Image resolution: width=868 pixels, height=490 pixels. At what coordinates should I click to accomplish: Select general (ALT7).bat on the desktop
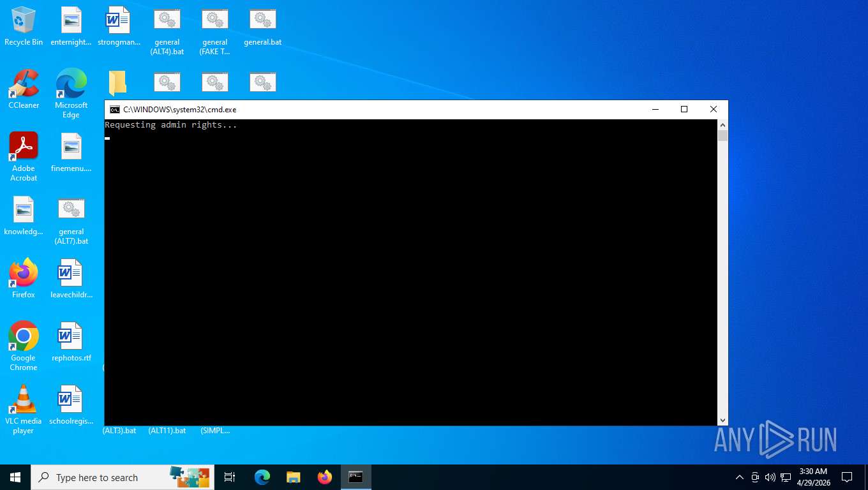pyautogui.click(x=71, y=221)
